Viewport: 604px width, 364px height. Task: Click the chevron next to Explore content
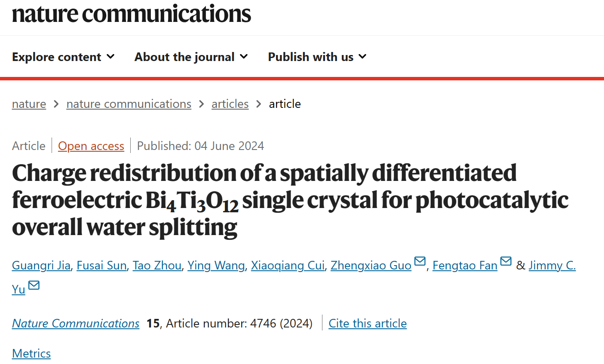pos(110,57)
